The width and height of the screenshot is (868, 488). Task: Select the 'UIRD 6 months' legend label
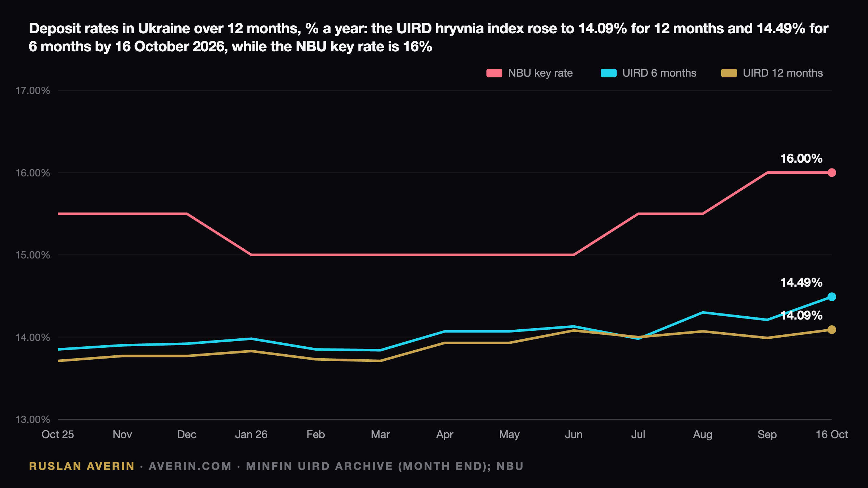659,73
